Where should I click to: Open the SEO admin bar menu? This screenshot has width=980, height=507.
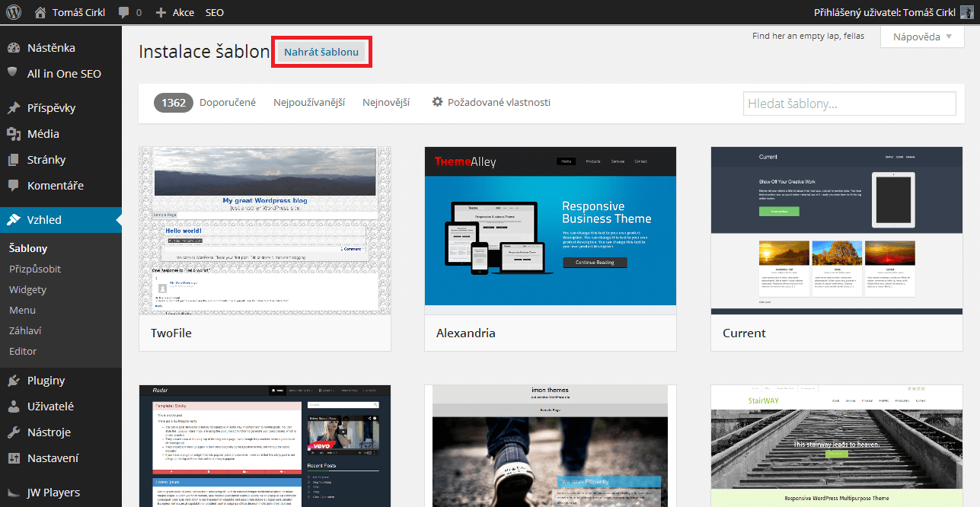click(214, 13)
